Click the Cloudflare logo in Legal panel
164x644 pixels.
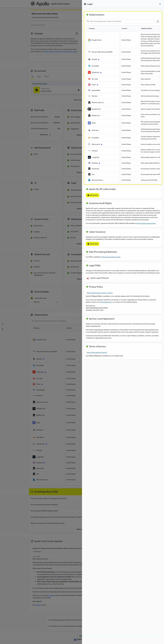pos(89,138)
